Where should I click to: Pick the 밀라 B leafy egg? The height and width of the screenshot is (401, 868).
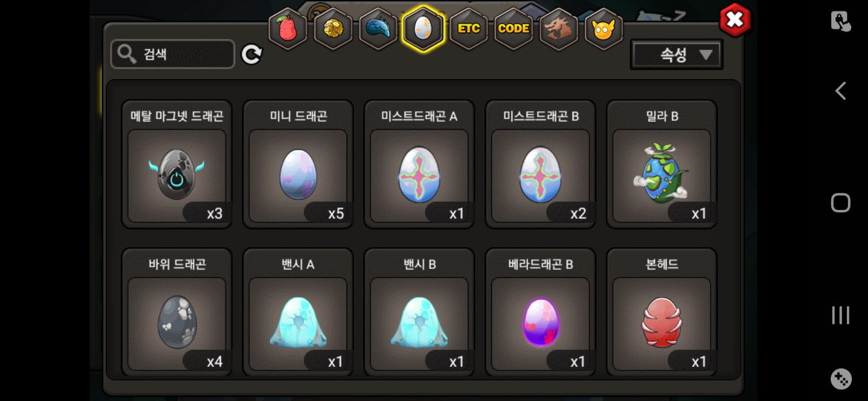click(x=662, y=164)
